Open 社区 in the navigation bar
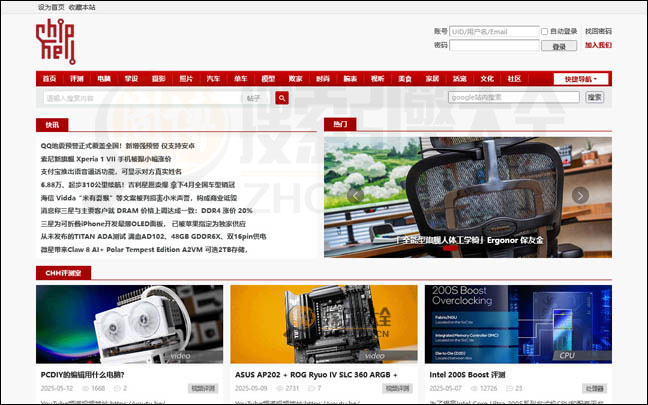Screen dimensions: 648x405 click(514, 79)
